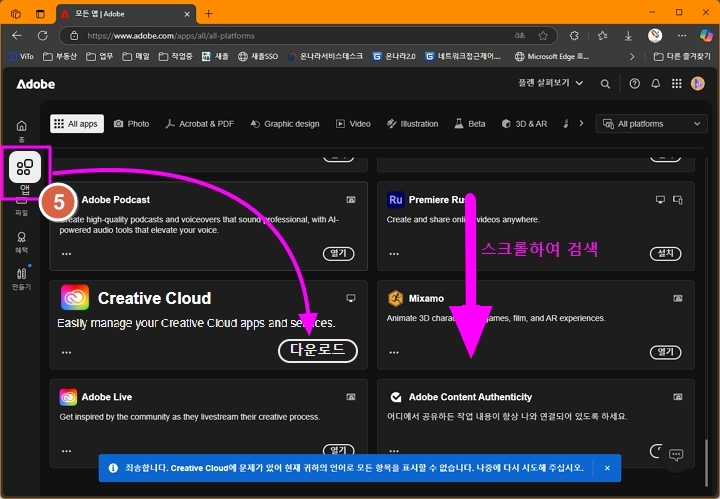Open more options for Creative Cloud card
This screenshot has width=720, height=499.
pyautogui.click(x=67, y=353)
